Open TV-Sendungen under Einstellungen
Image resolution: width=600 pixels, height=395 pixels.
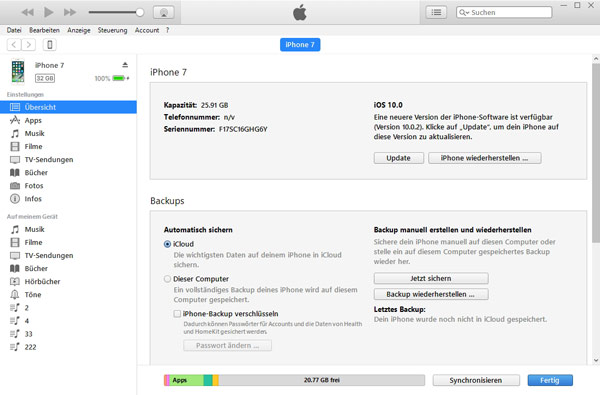click(68, 160)
